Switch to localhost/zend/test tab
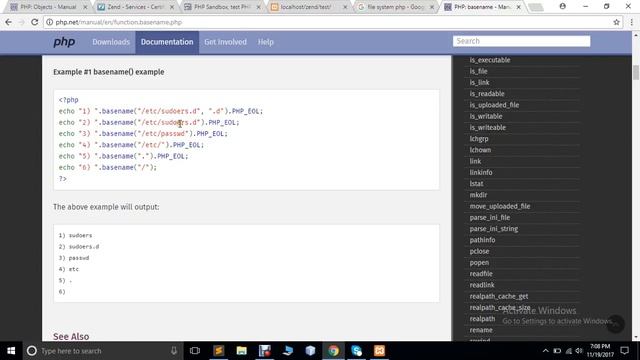 click(x=308, y=7)
